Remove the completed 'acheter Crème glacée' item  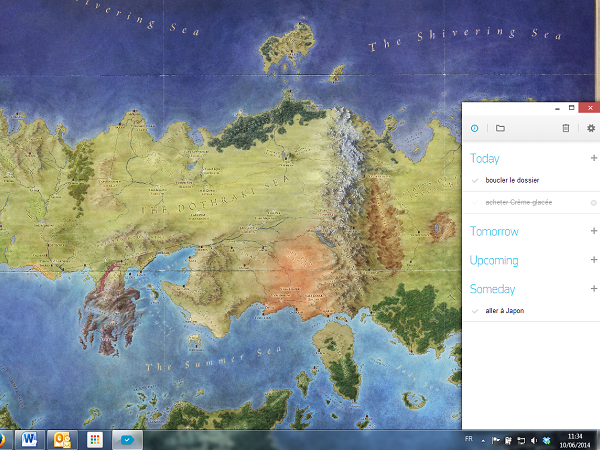593,203
